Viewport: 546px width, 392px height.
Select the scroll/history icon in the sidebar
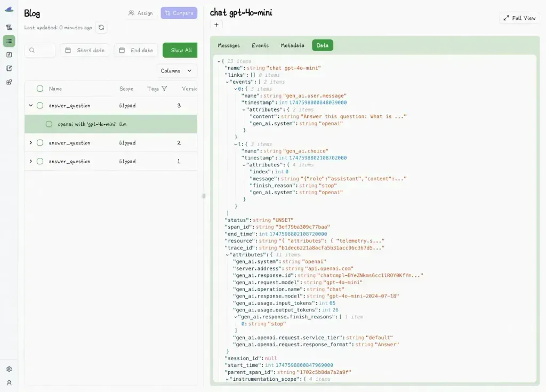[9, 27]
